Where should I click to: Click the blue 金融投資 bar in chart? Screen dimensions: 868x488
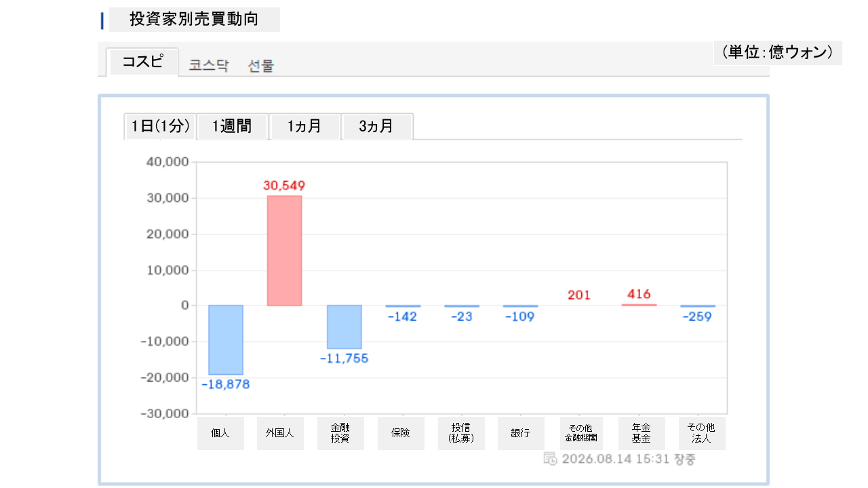coord(344,327)
